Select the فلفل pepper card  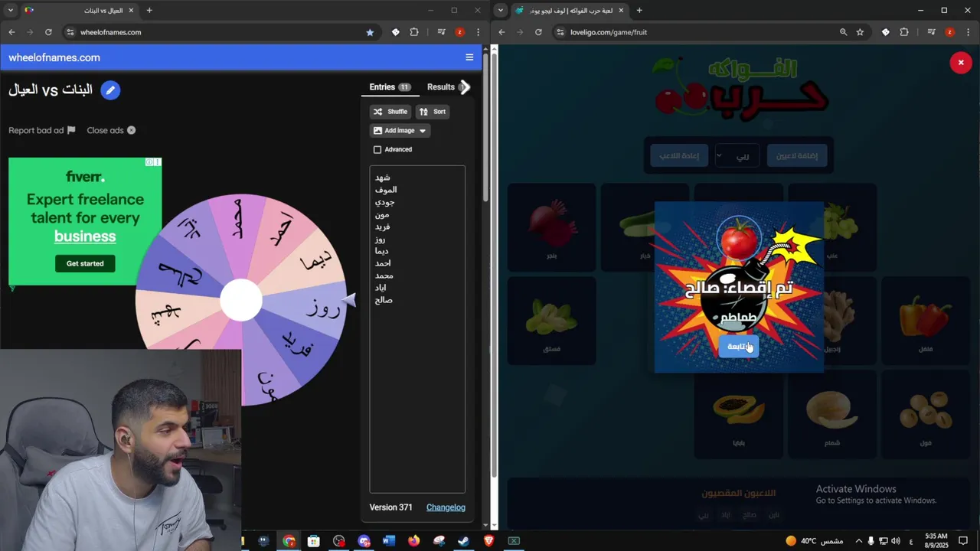coord(925,321)
